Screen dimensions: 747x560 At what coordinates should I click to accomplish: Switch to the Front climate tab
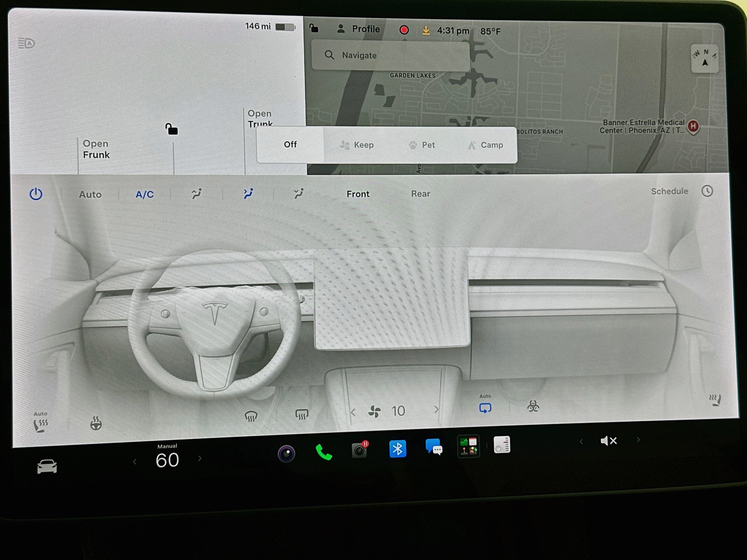click(x=358, y=194)
